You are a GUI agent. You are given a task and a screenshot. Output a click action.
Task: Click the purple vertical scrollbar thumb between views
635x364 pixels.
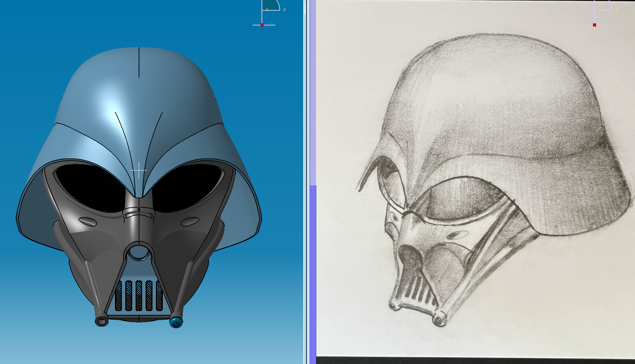pos(313,274)
